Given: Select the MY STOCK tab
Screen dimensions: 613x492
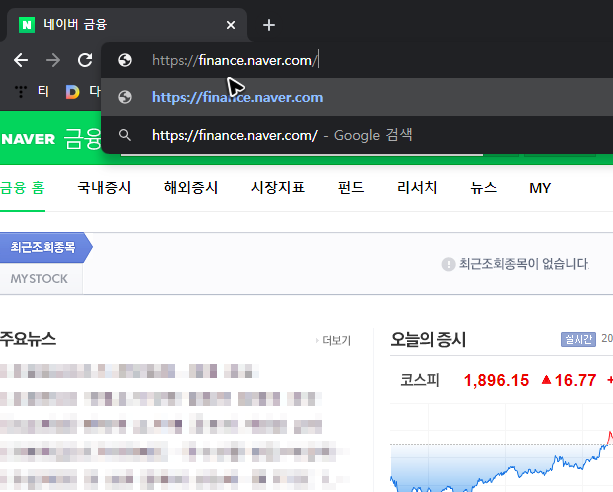Looking at the screenshot, I should [x=39, y=278].
